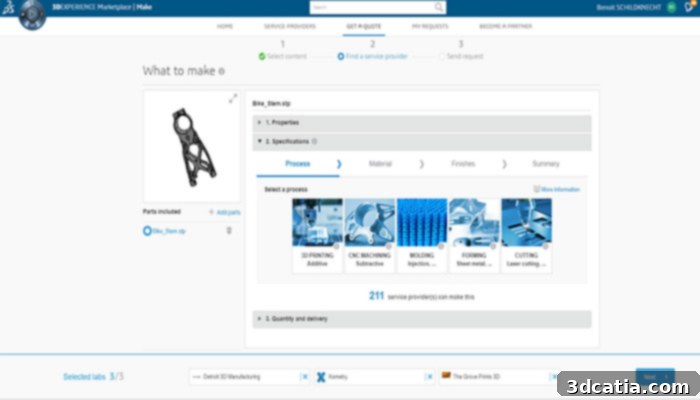700x400 pixels.
Task: Select the CNC MACHINING process card
Action: click(370, 235)
